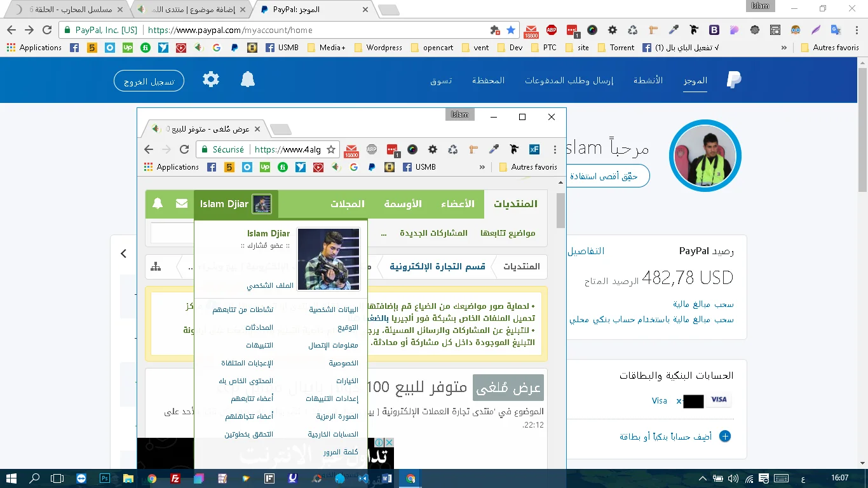Viewport: 868px width, 488px height.
Task: Click the left chevron arrow on PayPal page
Action: 123,254
